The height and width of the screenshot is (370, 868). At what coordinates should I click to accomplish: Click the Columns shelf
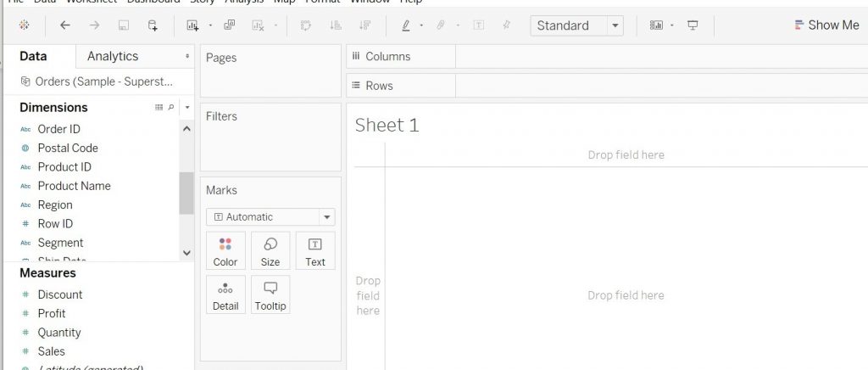[x=661, y=57]
